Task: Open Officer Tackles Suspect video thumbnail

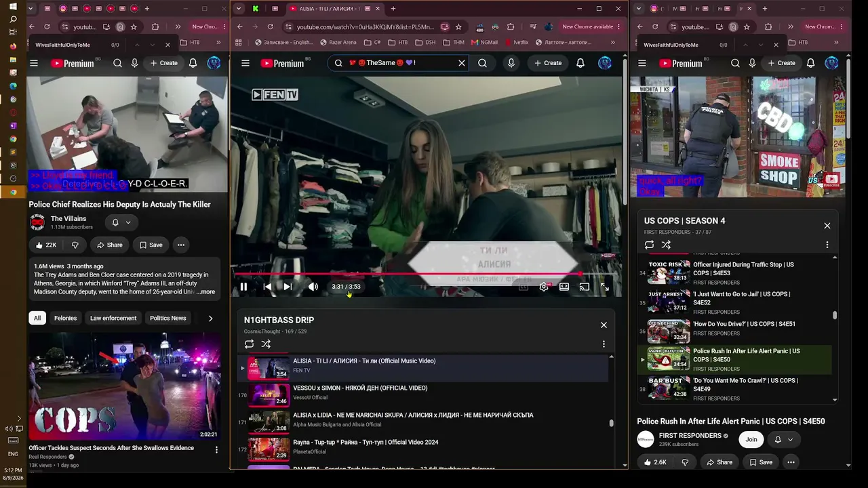Action: click(x=125, y=386)
